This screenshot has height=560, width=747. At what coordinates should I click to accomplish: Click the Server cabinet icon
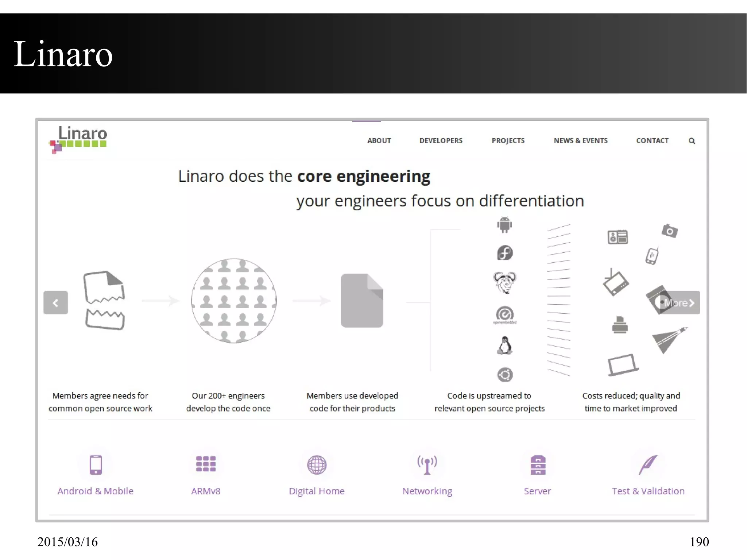[538, 464]
